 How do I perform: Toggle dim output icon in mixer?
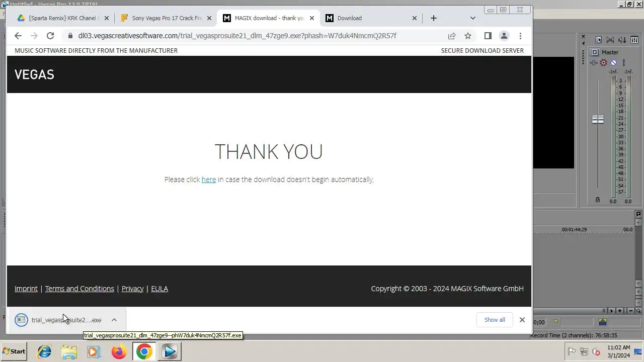[x=622, y=40]
